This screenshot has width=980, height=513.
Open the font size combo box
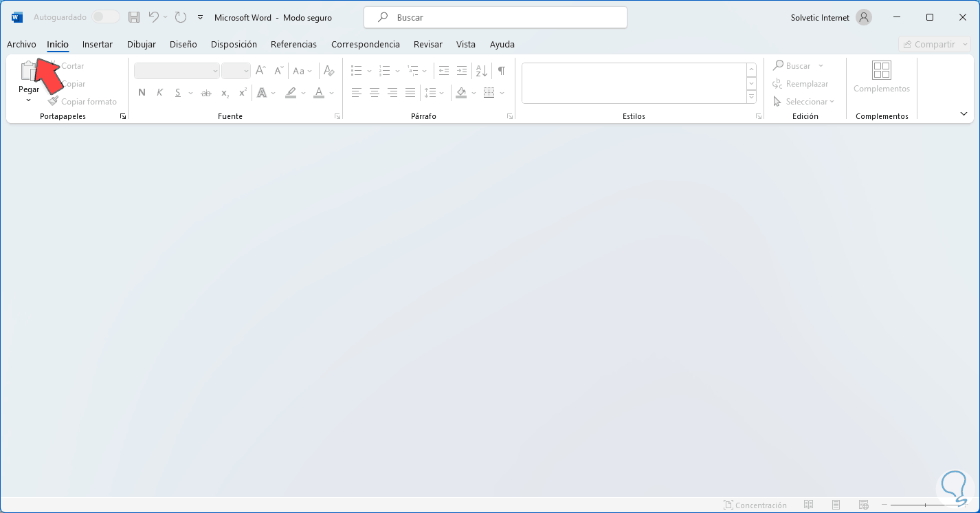click(x=236, y=71)
